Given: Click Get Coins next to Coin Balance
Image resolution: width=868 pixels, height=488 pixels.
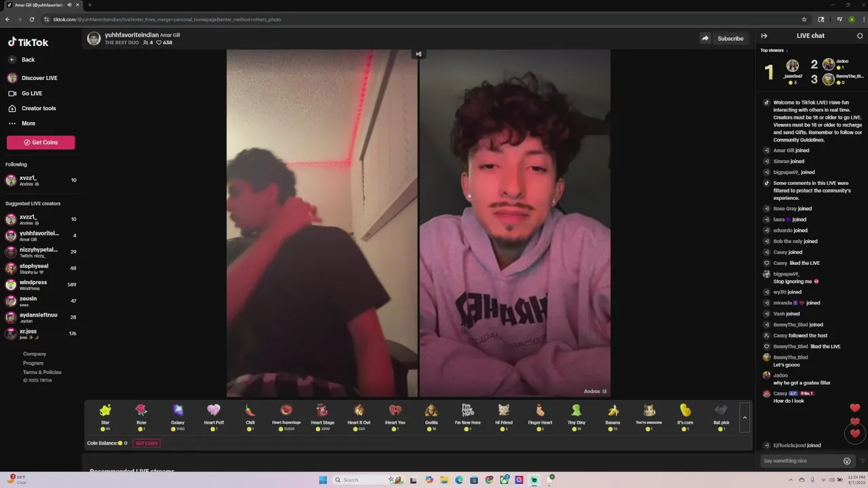Looking at the screenshot, I should click(x=146, y=443).
